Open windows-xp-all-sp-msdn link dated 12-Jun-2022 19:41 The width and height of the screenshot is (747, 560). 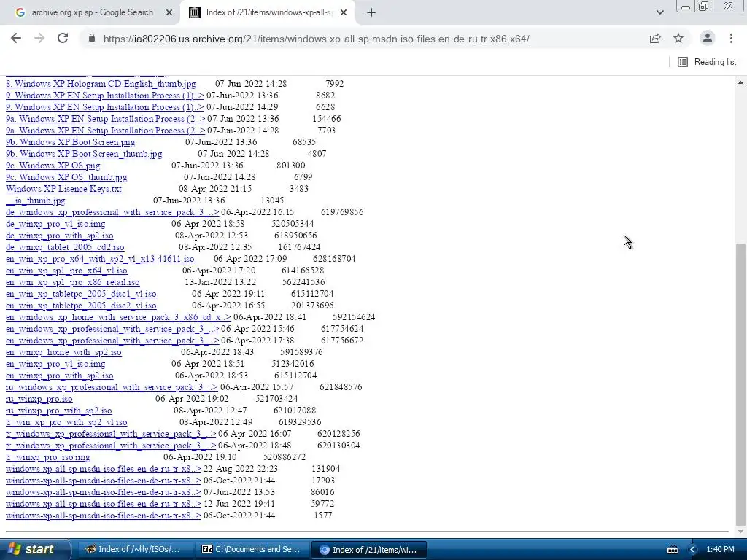pos(104,504)
